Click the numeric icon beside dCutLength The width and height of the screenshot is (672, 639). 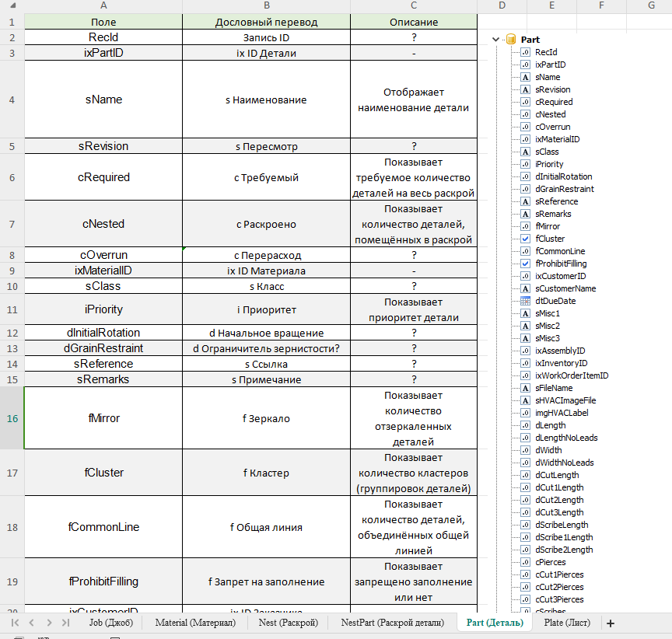pos(526,474)
